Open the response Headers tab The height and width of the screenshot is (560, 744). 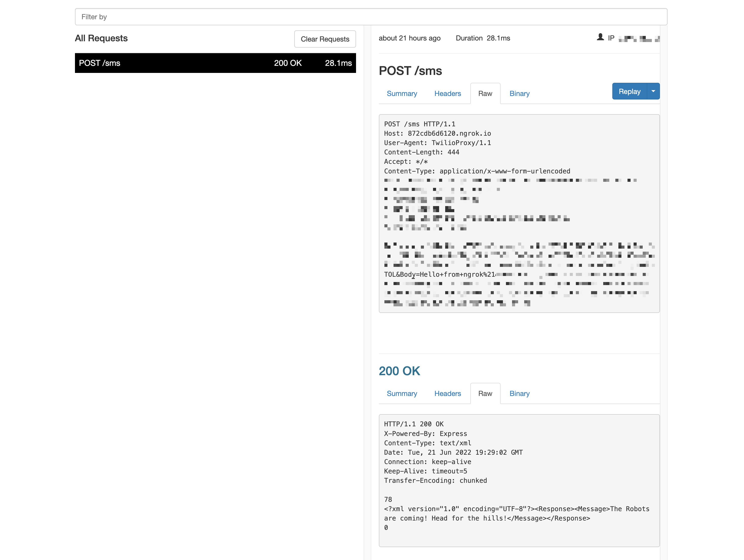(x=447, y=393)
